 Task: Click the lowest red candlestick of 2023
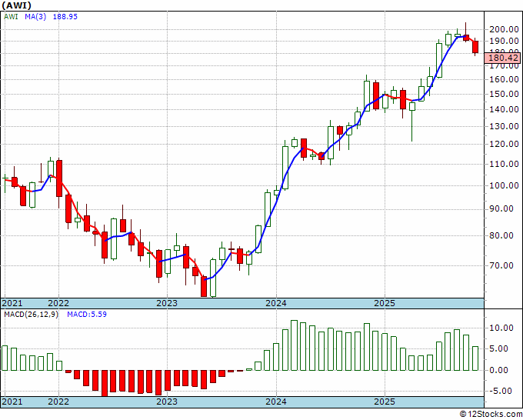[204, 286]
